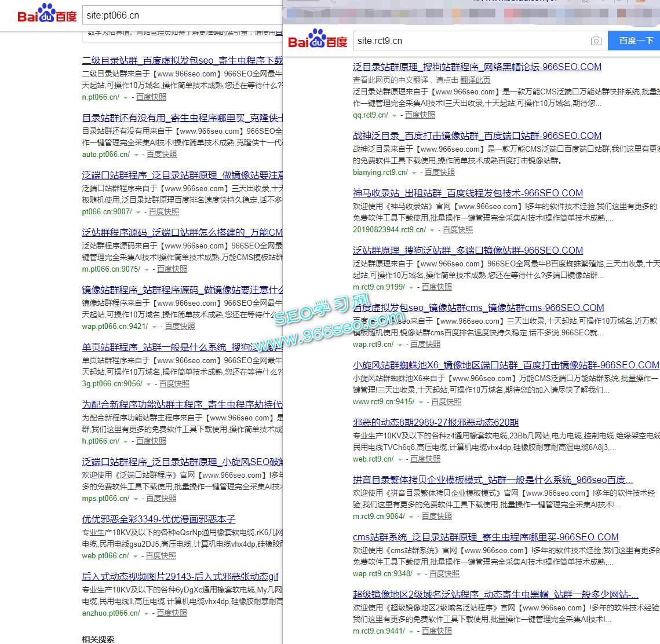Expand the arrow next to 3g.pt066.cn:9056/

(148, 384)
